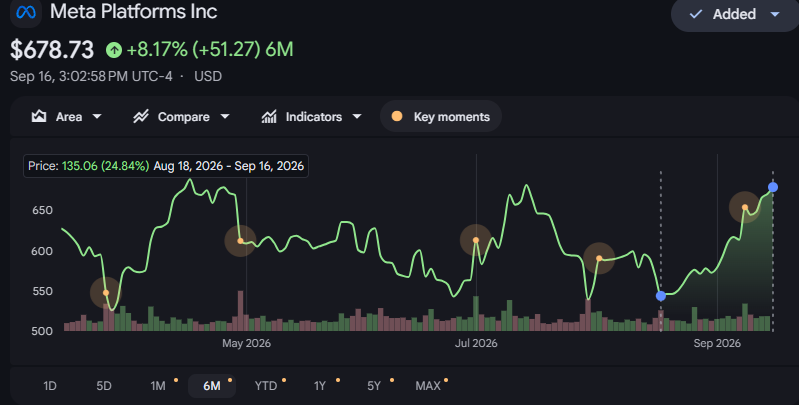Click the Indicators chart icon
The width and height of the screenshot is (799, 405).
pyautogui.click(x=269, y=117)
